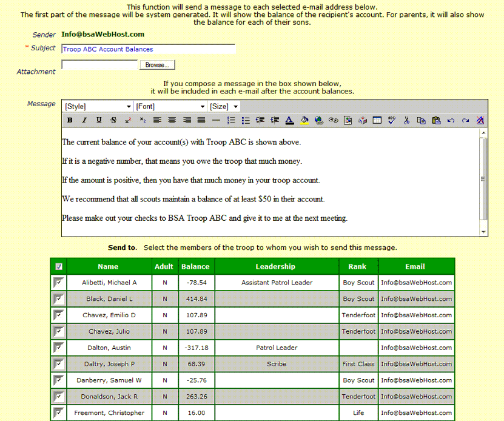
Task: Click the message editor scrollbar thumb
Action: click(483, 179)
